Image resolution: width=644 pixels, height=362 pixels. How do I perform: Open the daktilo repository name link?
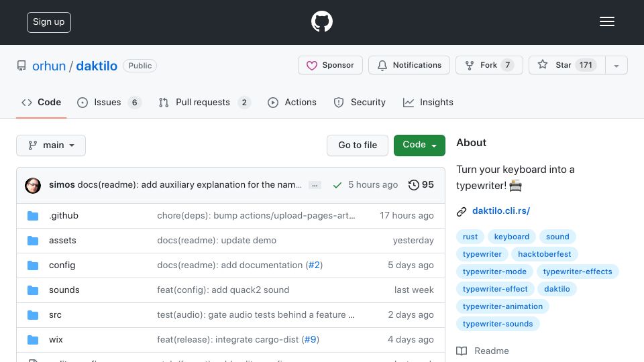[97, 66]
